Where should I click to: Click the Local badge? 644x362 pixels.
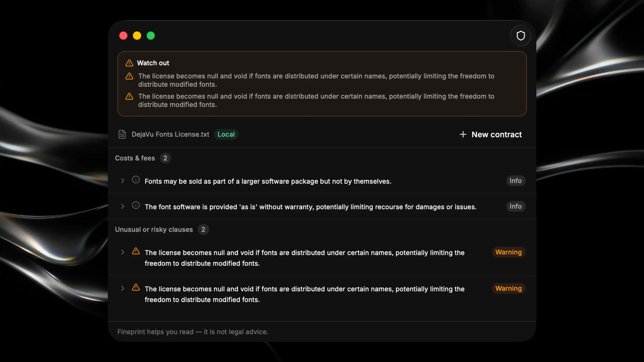(x=226, y=134)
